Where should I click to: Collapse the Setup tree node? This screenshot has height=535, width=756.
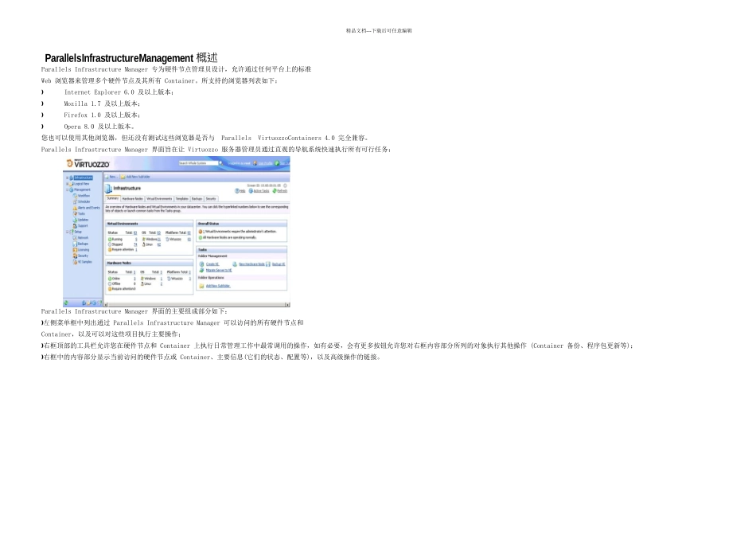(x=67, y=232)
